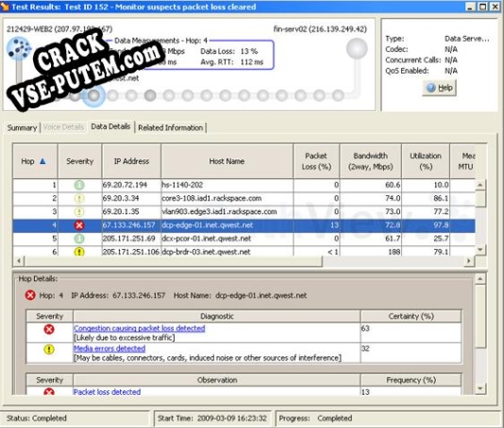Click the source endpoint node icon
The width and height of the screenshot is (504, 428).
coord(19,49)
